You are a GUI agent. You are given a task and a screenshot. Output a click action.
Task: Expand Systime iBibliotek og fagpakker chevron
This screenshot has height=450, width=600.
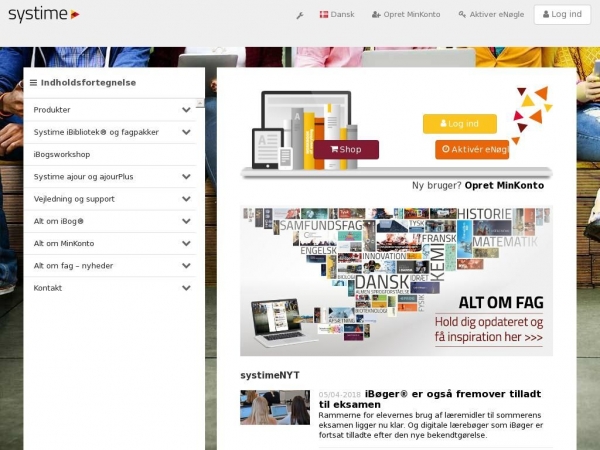pos(186,132)
